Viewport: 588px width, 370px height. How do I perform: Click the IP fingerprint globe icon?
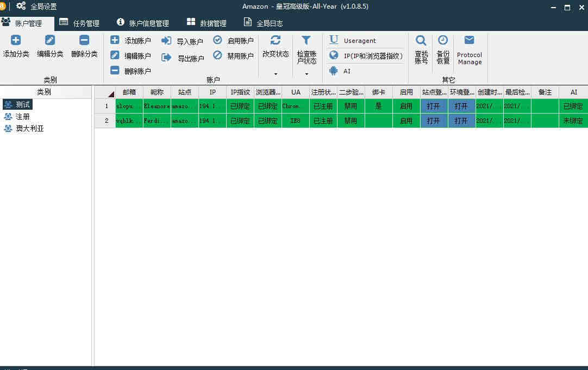(x=334, y=55)
